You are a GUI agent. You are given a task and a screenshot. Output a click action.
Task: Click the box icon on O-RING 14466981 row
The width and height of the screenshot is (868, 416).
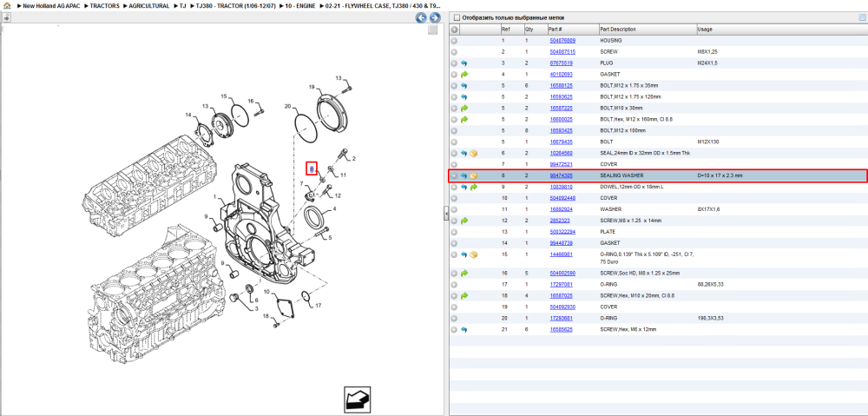[x=474, y=254]
